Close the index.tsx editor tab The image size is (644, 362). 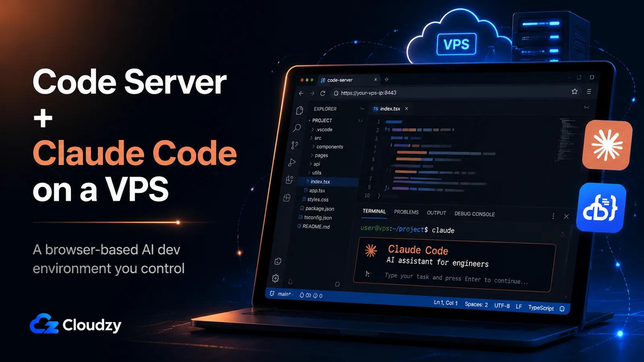[x=407, y=109]
